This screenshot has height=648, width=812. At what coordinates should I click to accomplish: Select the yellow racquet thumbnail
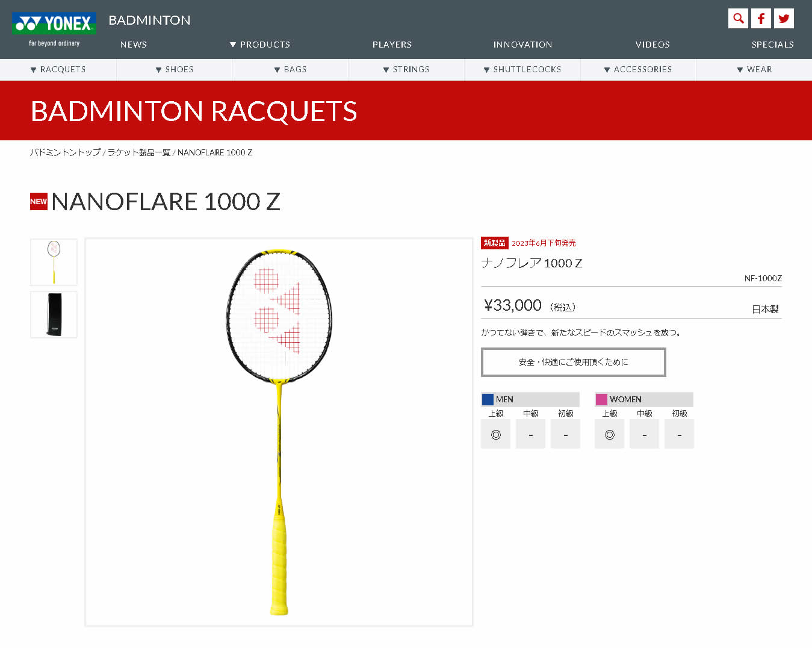(x=54, y=262)
